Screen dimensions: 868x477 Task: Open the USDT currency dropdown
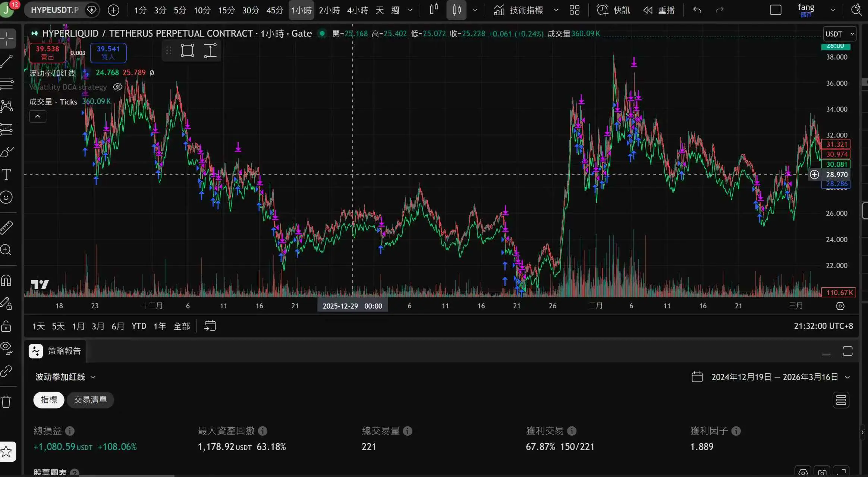[839, 34]
